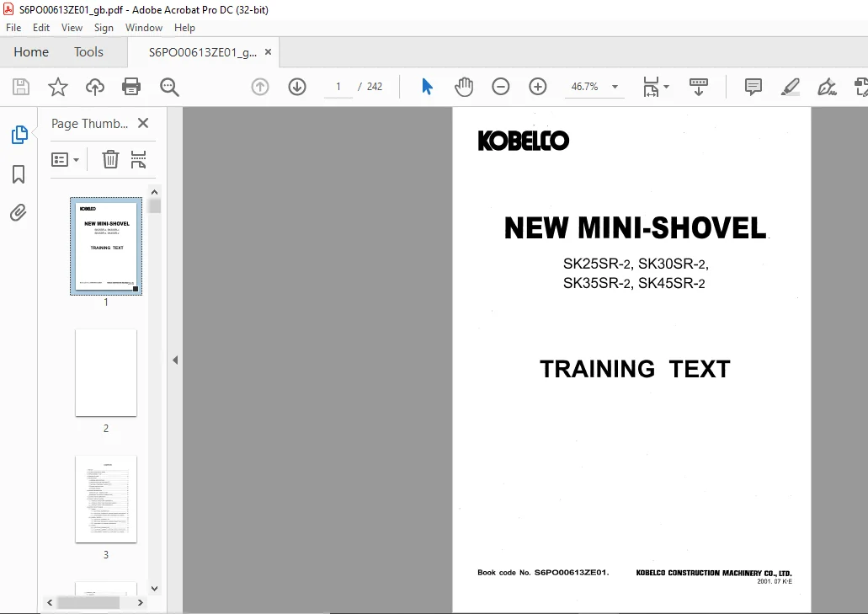Click the Sign document pen icon

tap(827, 87)
